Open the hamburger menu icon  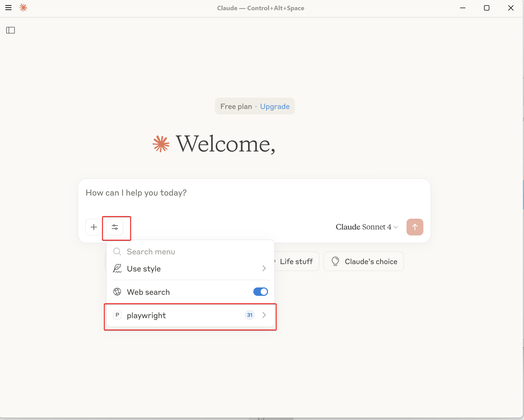8,8
